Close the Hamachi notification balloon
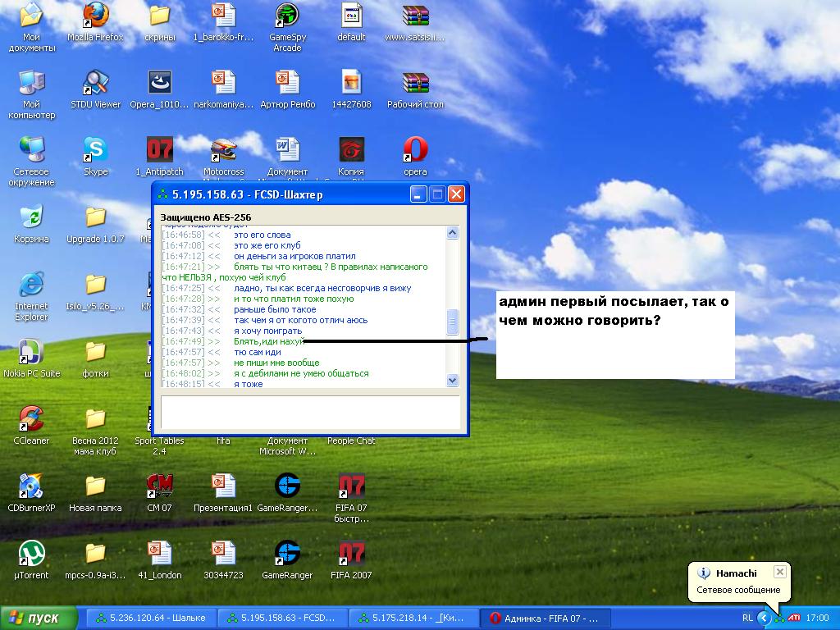840x630 pixels. pos(780,572)
